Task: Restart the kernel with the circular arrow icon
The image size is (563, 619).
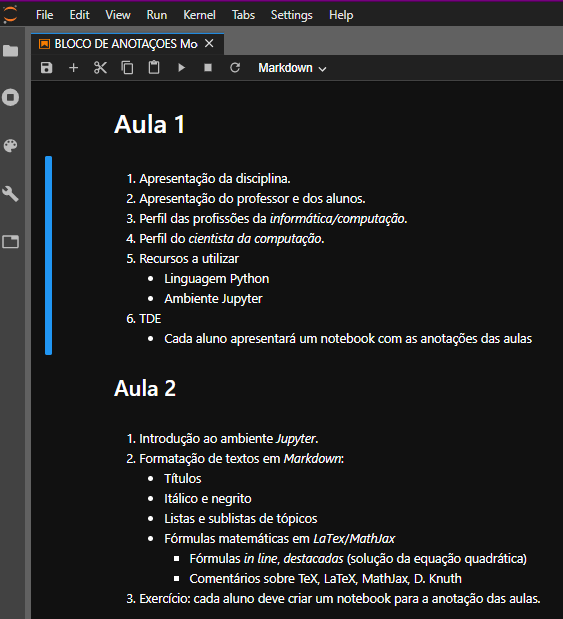Action: coord(235,68)
